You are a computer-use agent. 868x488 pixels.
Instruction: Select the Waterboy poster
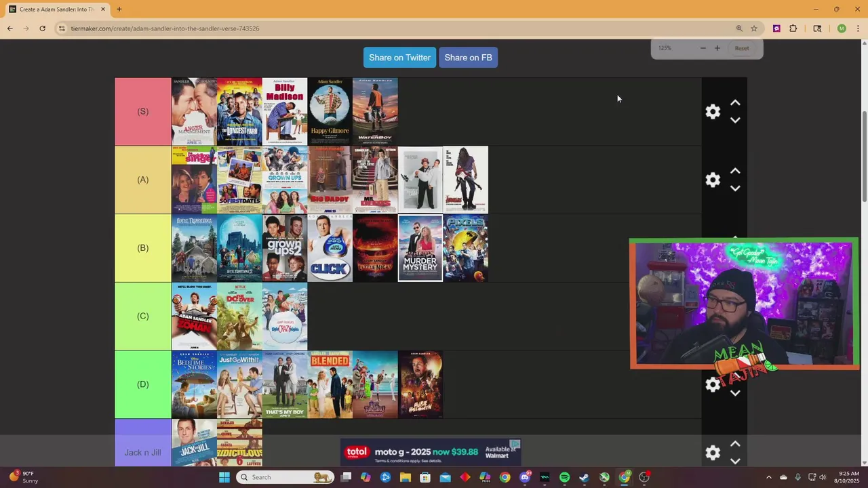coord(375,112)
